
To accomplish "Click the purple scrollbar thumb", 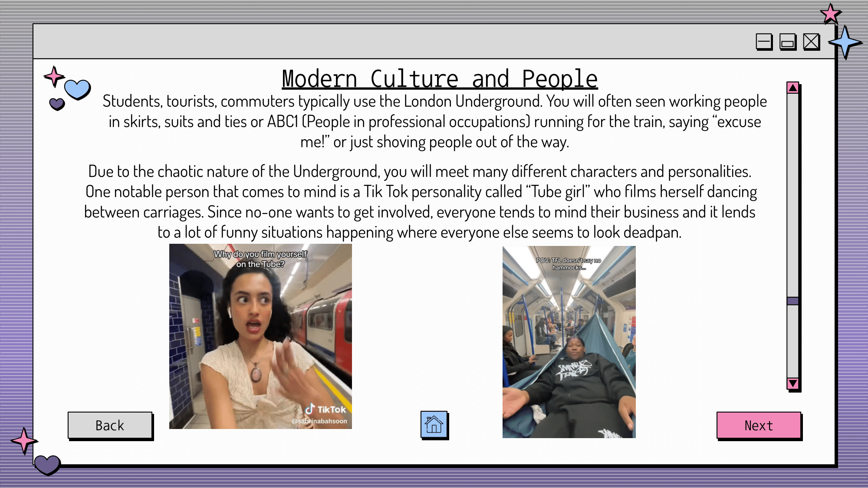I will pyautogui.click(x=793, y=301).
